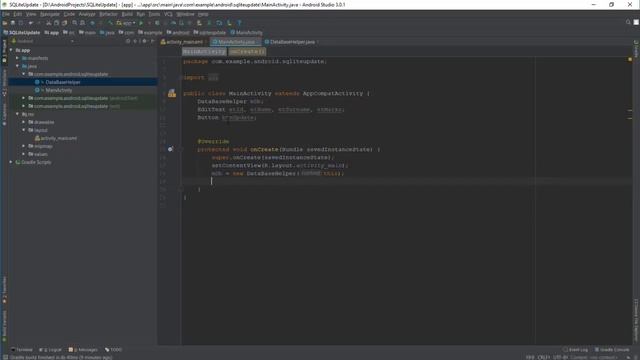Open the Project tool window side tab

4,52
